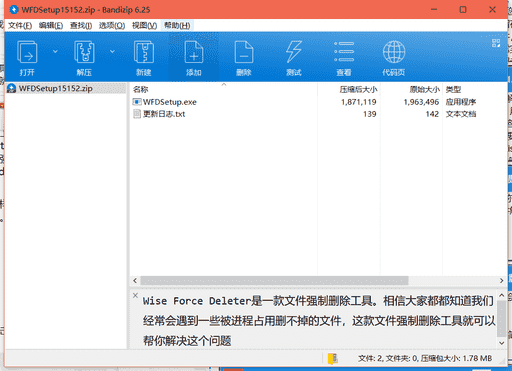Click the 文本文档 type cell
The width and height of the screenshot is (512, 371).
[x=461, y=114]
